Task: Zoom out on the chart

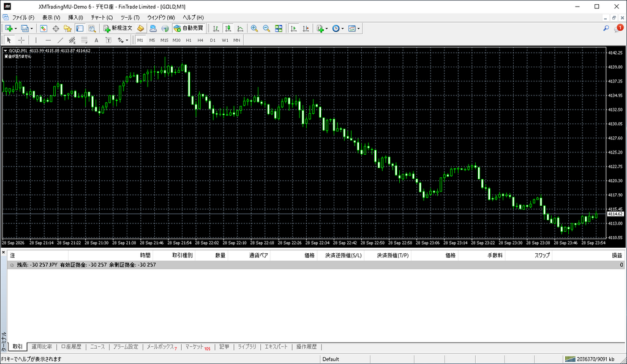Action: (266, 28)
